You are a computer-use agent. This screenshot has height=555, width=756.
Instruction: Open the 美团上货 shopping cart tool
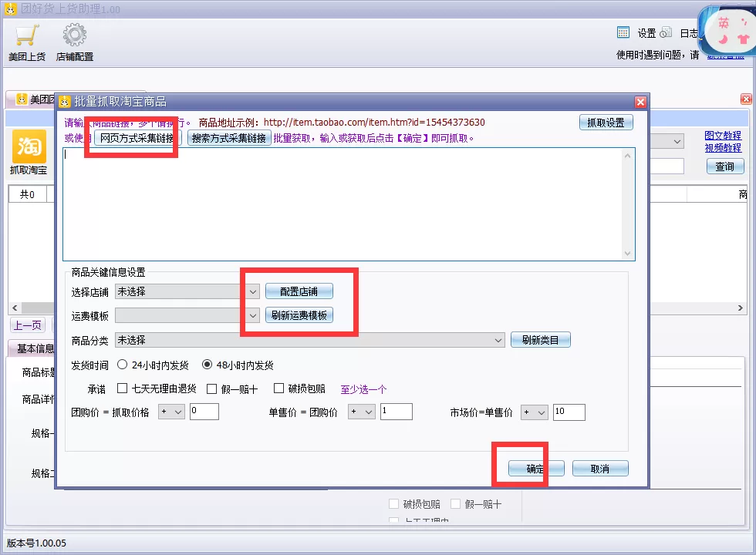tap(27, 43)
